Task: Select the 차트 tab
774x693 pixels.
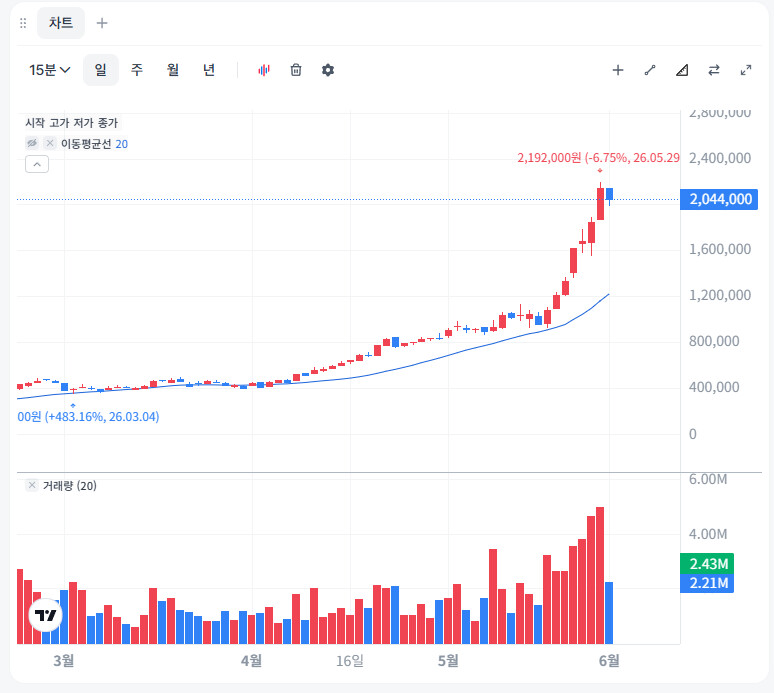Action: (61, 23)
